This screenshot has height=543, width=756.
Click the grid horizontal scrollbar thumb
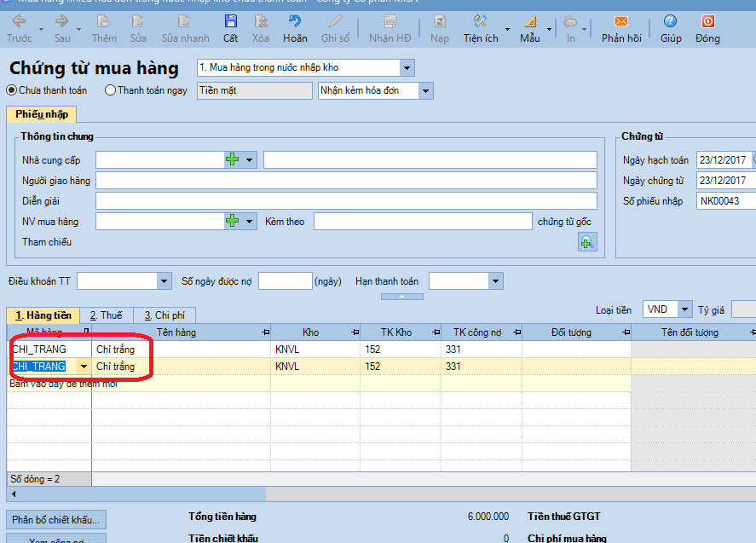pos(143,494)
